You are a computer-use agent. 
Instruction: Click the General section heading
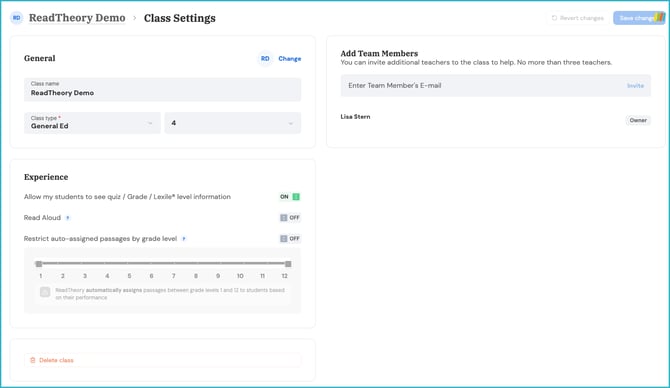tap(39, 58)
